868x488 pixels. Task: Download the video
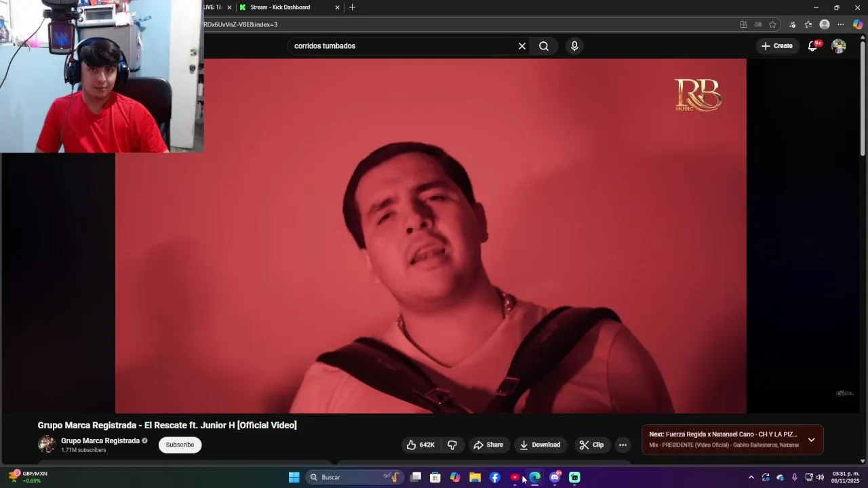point(540,445)
